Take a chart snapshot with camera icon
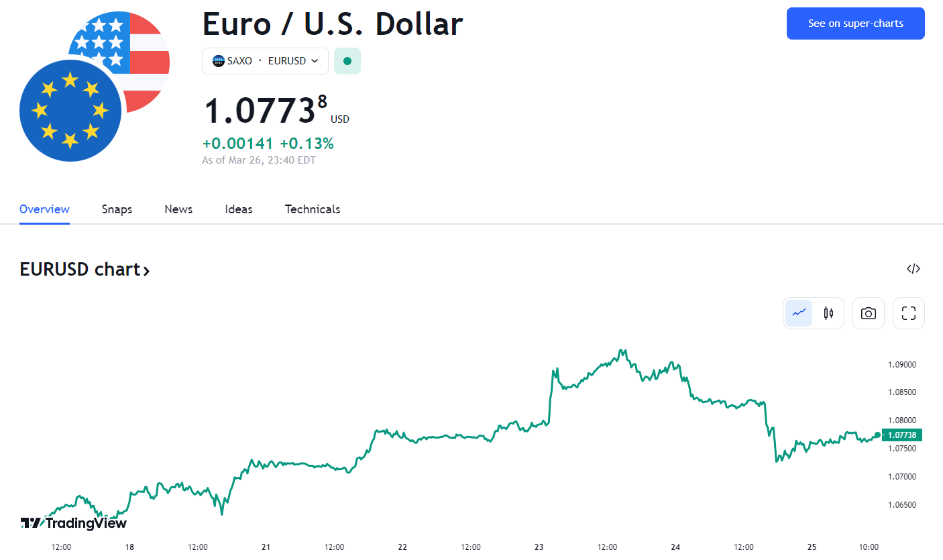This screenshot has width=943, height=560. [869, 313]
